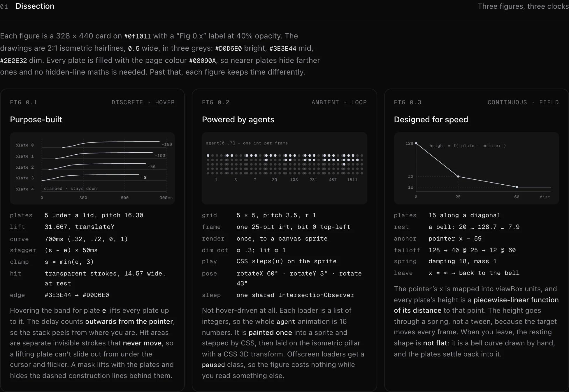Click "CSS steps(n) on the sprite" value
This screenshot has height=392, width=569.
pos(287,261)
